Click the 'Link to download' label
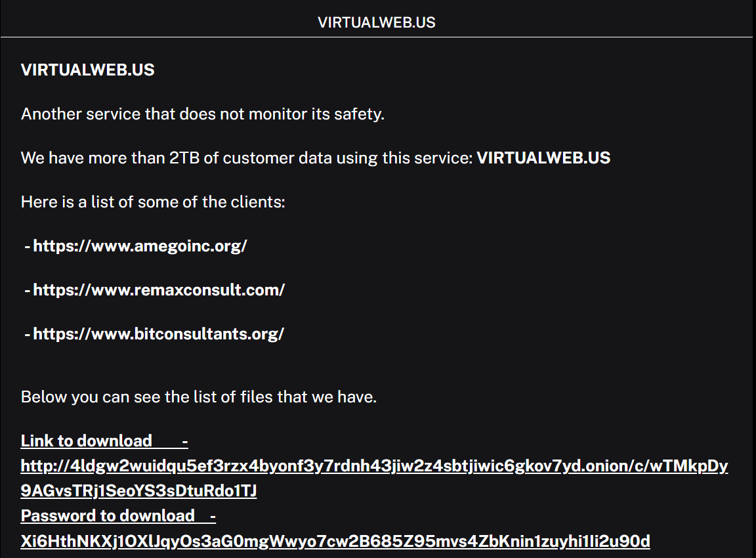Screen dimensions: 756x558 pos(87,440)
